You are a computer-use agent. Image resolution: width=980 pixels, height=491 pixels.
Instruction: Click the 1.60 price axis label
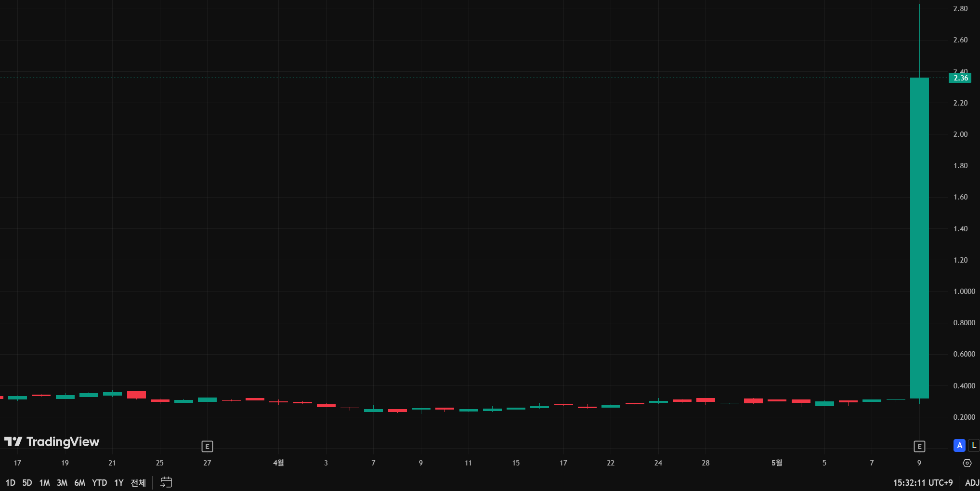tap(960, 197)
